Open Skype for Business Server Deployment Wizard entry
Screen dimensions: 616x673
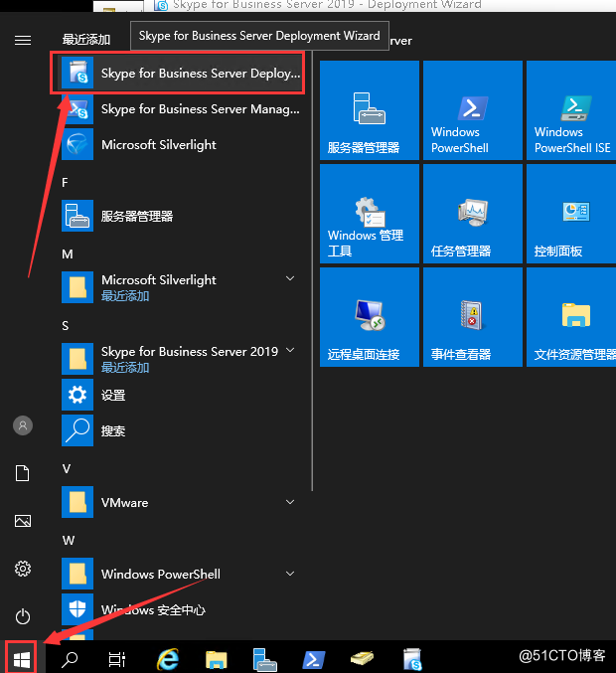click(181, 74)
